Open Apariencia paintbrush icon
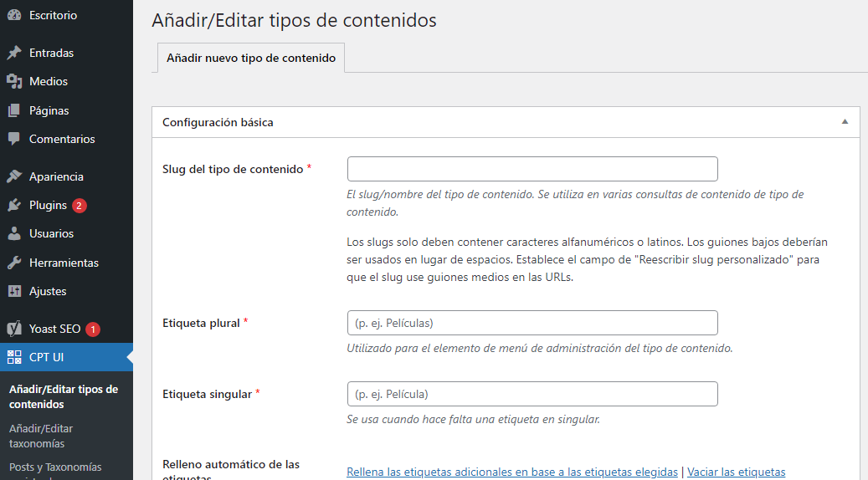The image size is (868, 480). (x=14, y=176)
